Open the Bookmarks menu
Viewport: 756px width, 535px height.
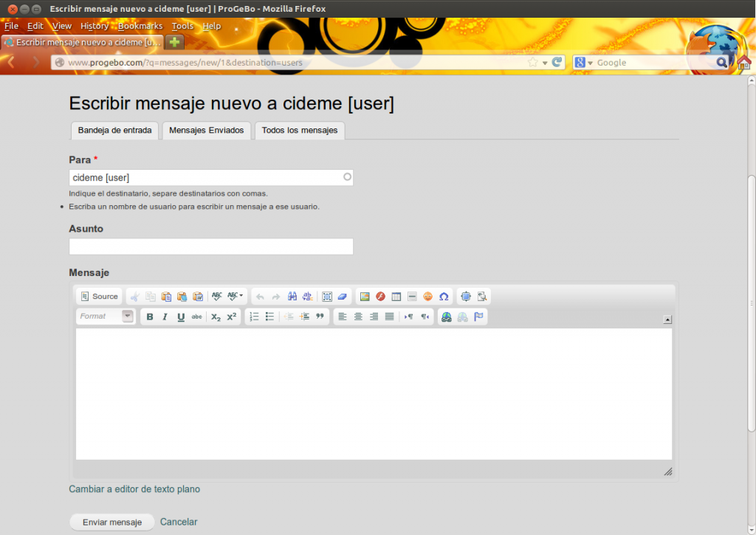[140, 26]
